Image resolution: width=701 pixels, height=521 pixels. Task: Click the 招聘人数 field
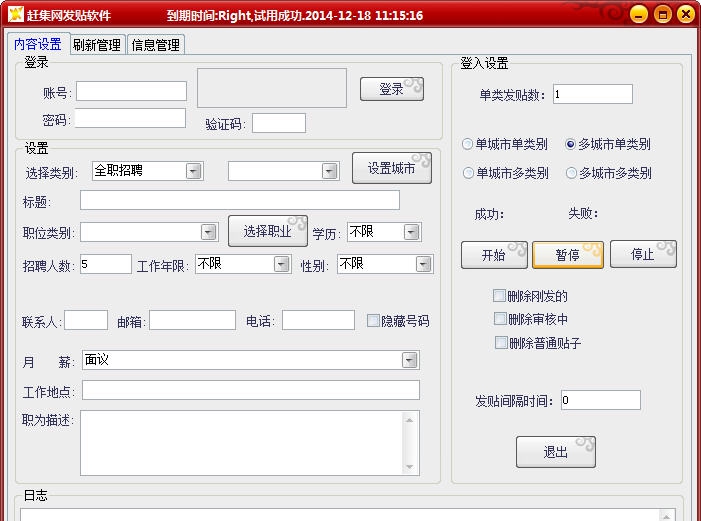(106, 264)
